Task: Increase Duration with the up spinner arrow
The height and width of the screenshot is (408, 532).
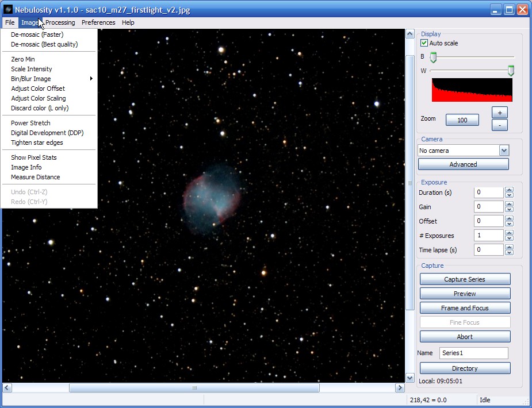Action: point(509,190)
